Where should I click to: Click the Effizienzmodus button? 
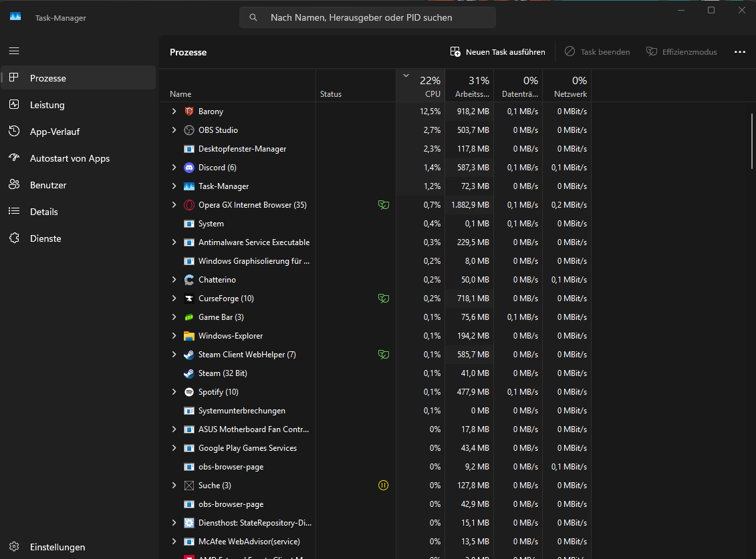click(682, 52)
